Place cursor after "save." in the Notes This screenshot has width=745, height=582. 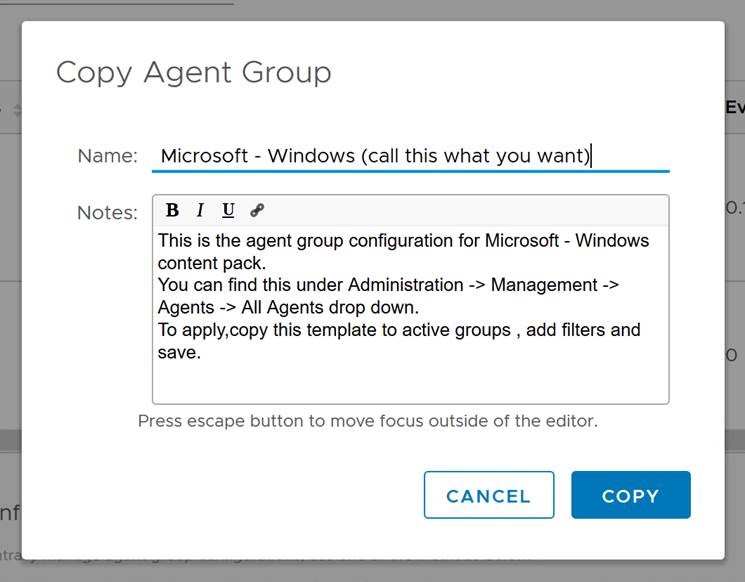[x=201, y=352]
